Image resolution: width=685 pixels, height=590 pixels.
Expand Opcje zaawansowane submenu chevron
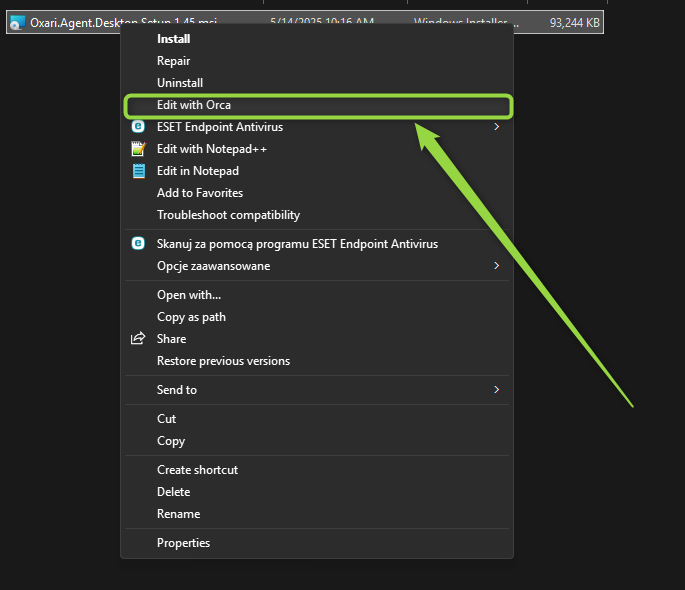pyautogui.click(x=496, y=266)
